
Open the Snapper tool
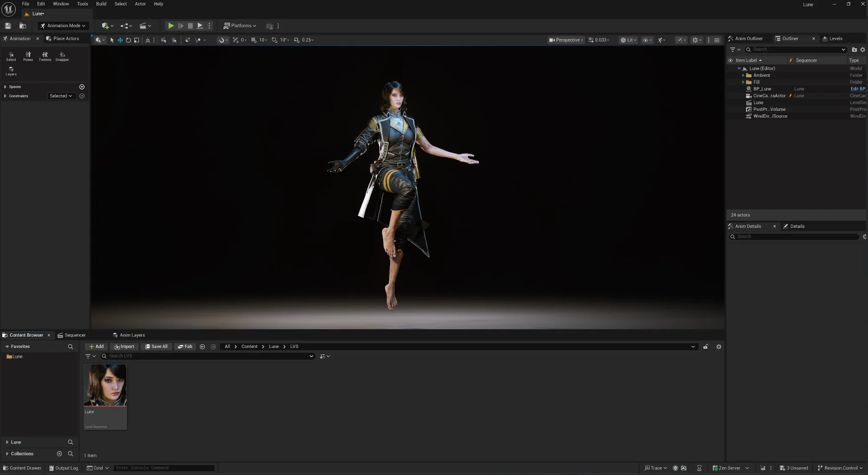pos(62,56)
